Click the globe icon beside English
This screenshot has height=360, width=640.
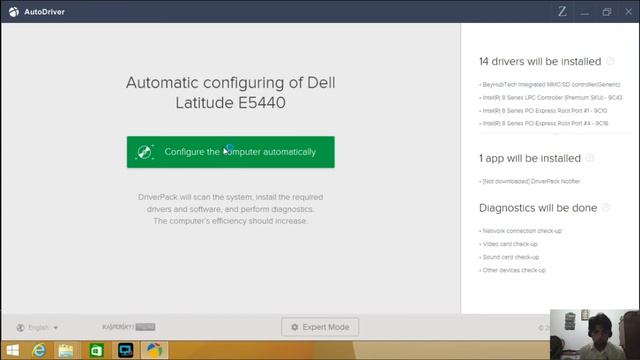20,327
